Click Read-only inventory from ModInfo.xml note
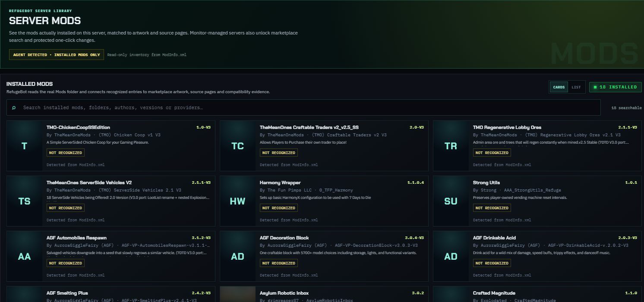The image size is (644, 302). pos(147,55)
